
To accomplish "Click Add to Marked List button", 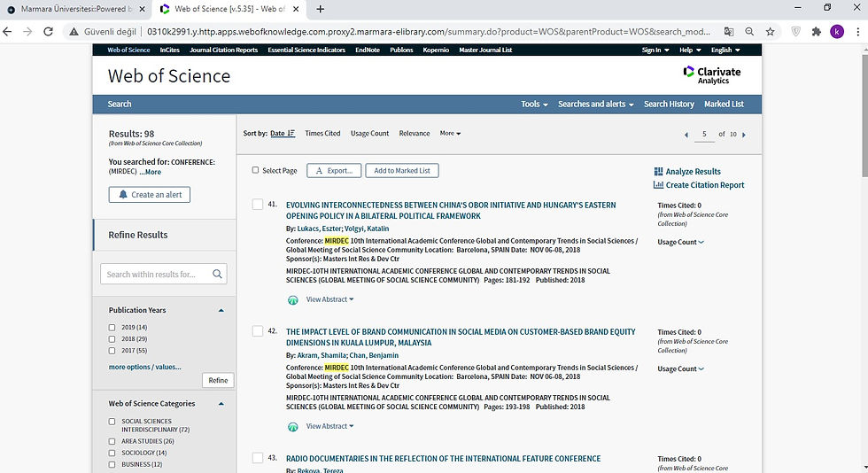I will tap(402, 171).
